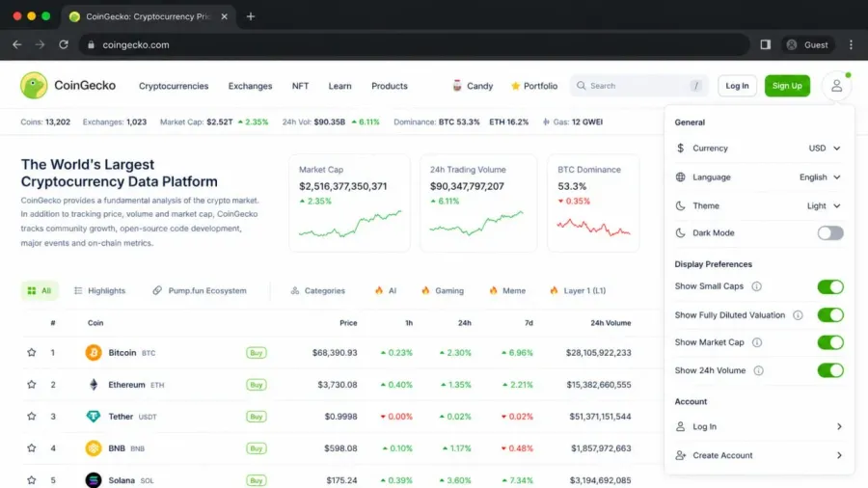Image resolution: width=868 pixels, height=488 pixels.
Task: Turn off Show Fully Diluted Valuation
Action: [829, 314]
